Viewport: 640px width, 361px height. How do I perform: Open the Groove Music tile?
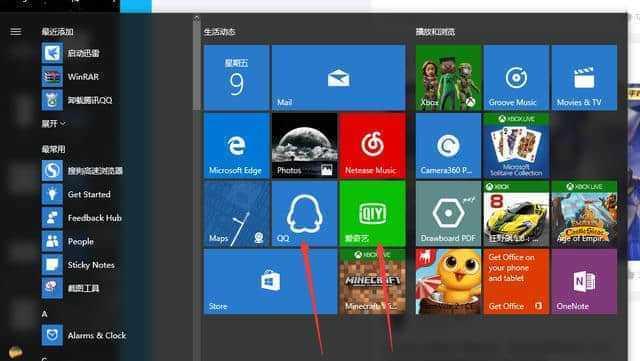click(516, 78)
